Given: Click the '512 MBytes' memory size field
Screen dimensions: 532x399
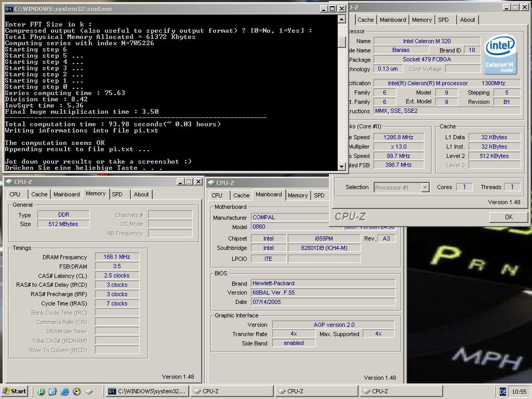Looking at the screenshot, I should (x=63, y=224).
